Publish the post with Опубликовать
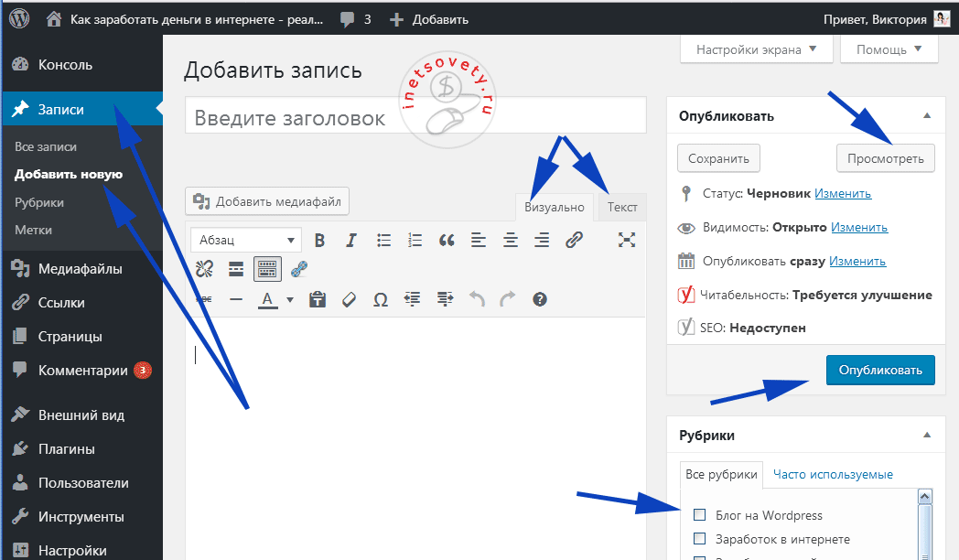The width and height of the screenshot is (959, 560). (x=879, y=370)
